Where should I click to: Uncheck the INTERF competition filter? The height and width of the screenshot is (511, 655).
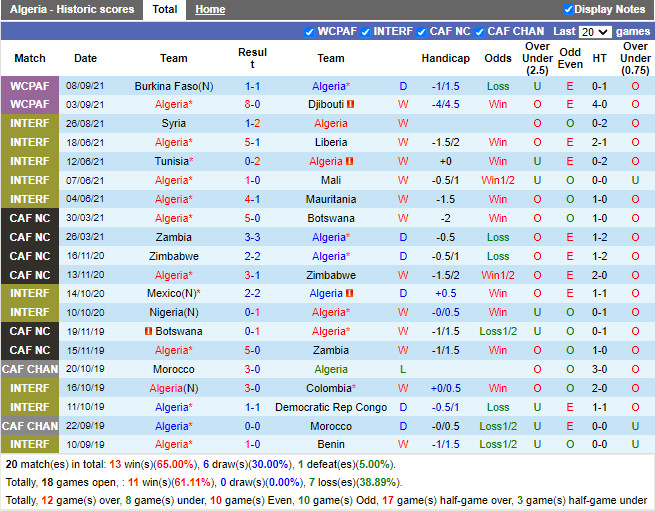pos(366,32)
